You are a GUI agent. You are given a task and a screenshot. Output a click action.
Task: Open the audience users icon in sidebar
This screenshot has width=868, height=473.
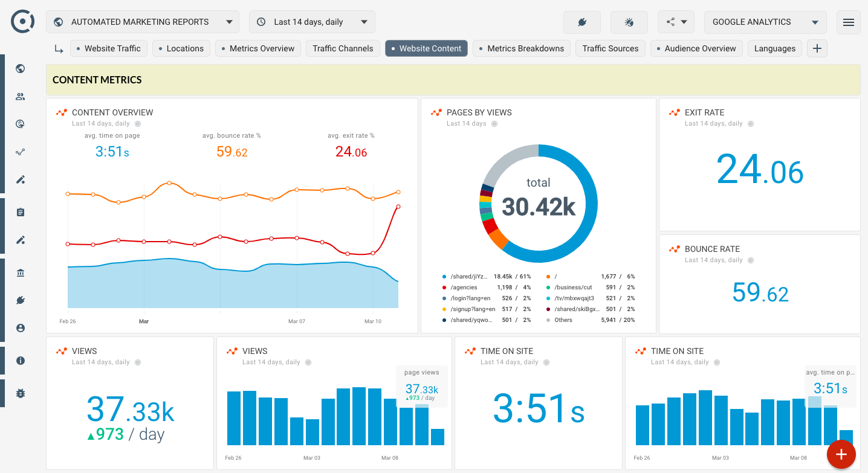point(20,96)
